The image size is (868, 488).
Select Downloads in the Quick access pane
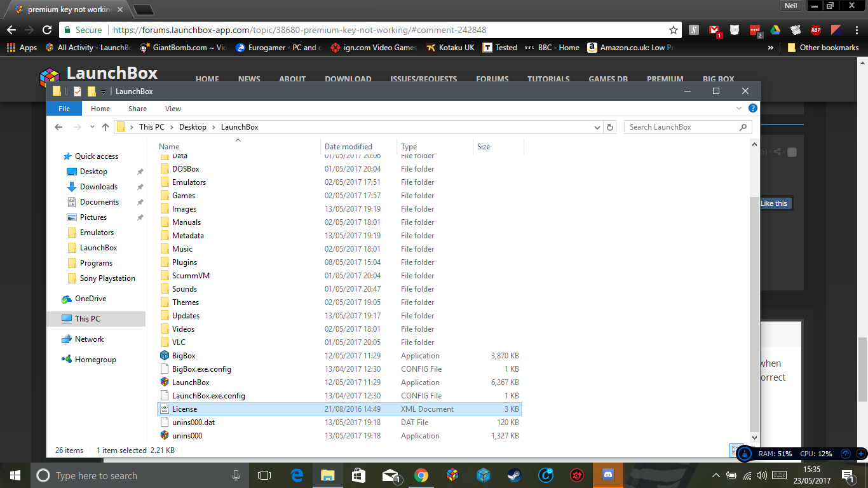pos(98,187)
